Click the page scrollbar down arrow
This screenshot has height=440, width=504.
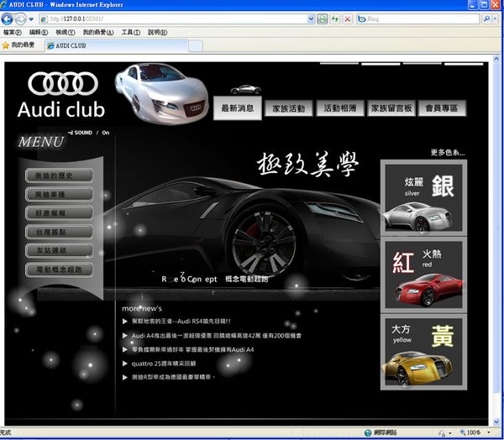[496, 422]
